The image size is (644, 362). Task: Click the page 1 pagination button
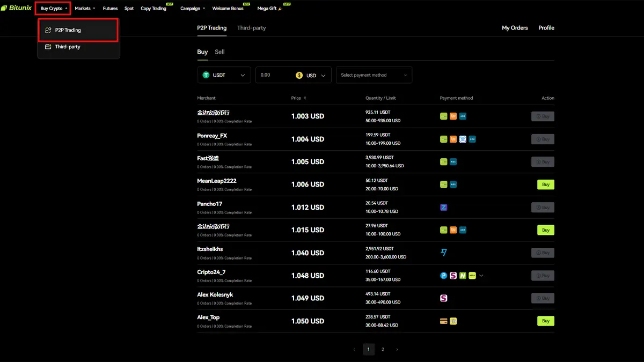click(368, 349)
